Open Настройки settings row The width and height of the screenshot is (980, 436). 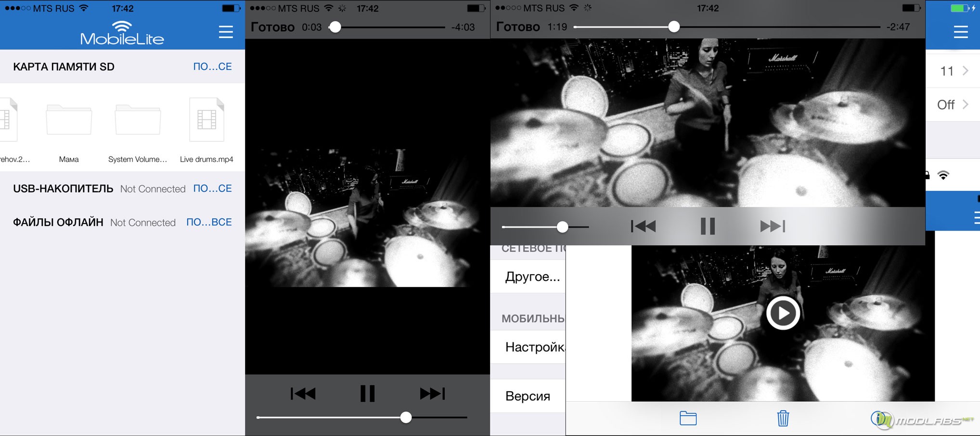(528, 347)
